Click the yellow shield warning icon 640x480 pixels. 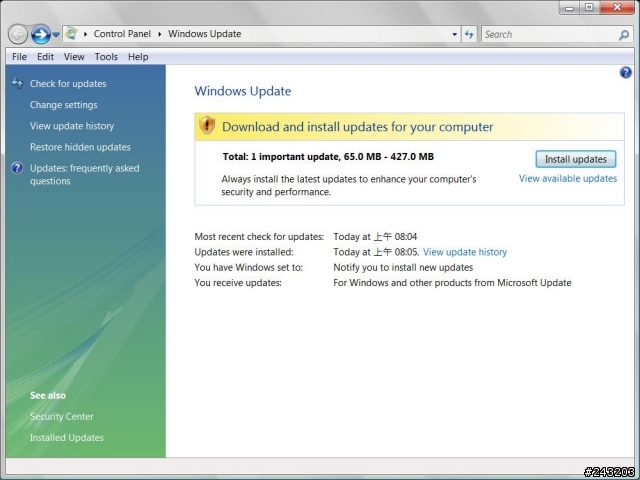pyautogui.click(x=207, y=125)
